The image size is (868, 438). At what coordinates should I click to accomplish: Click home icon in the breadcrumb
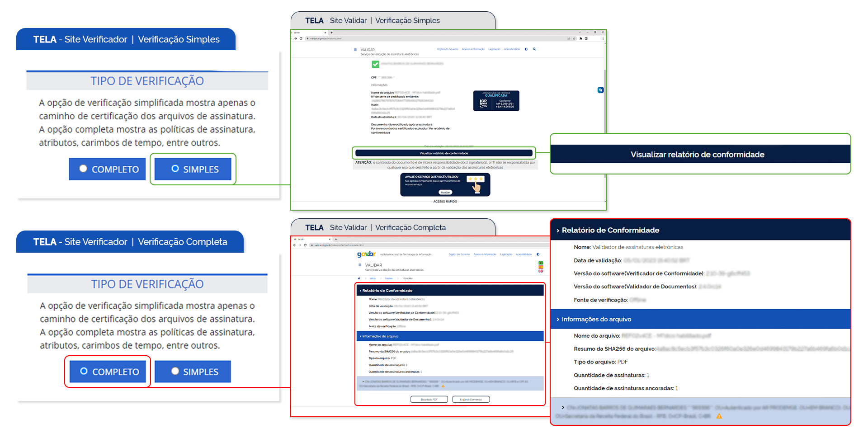click(359, 278)
